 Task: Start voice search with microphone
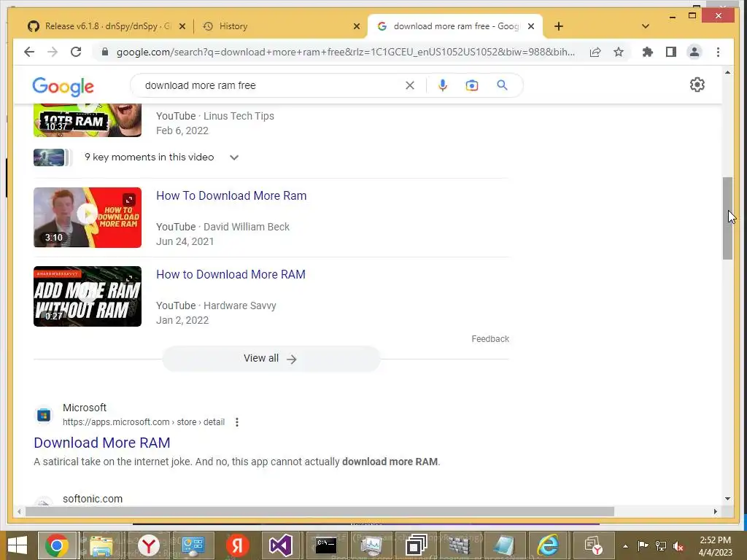click(443, 85)
